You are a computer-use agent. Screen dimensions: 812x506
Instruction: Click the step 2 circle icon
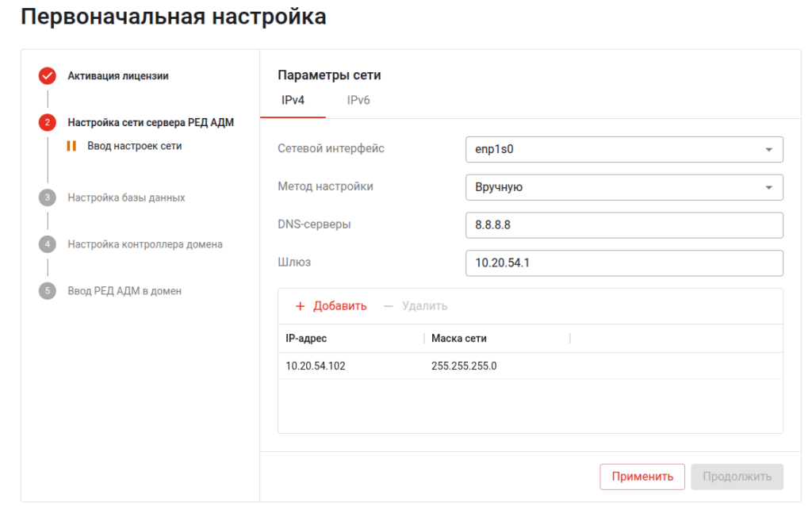click(x=48, y=124)
